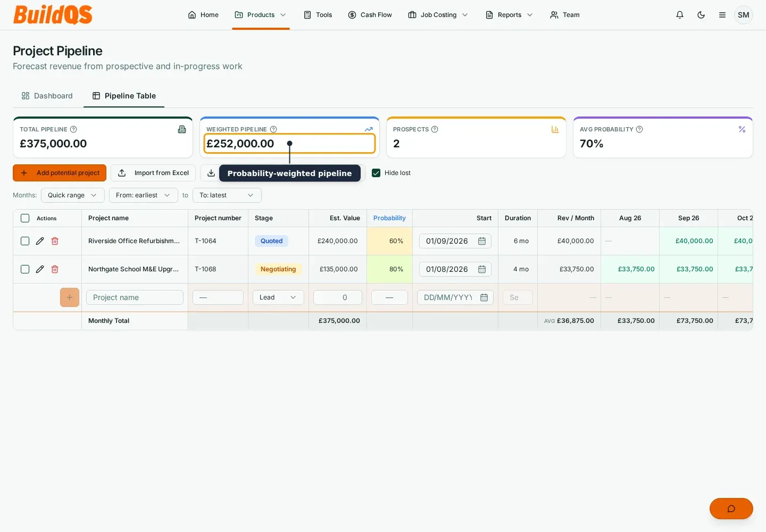This screenshot has width=766, height=532.
Task: Open the Lead stage dropdown
Action: pos(278,297)
